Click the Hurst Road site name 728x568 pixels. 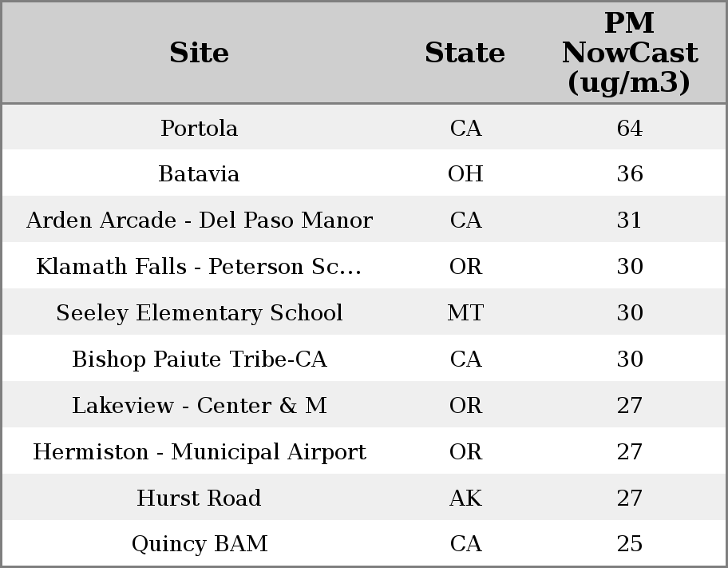click(x=199, y=498)
